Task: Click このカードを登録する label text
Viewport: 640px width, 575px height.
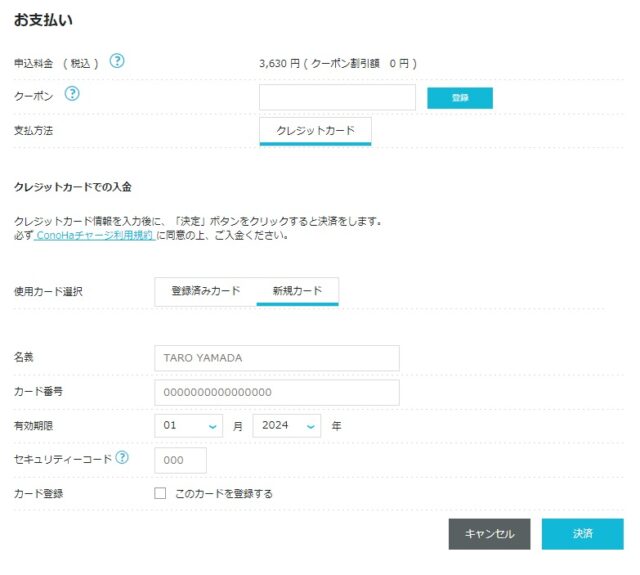Action: point(224,493)
